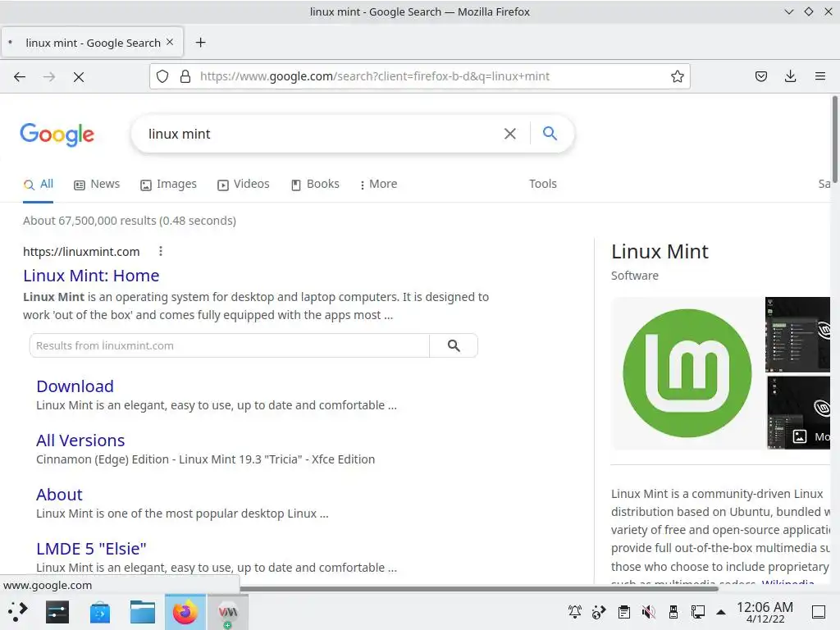
Task: Open the Download sitelink
Action: pyautogui.click(x=75, y=386)
